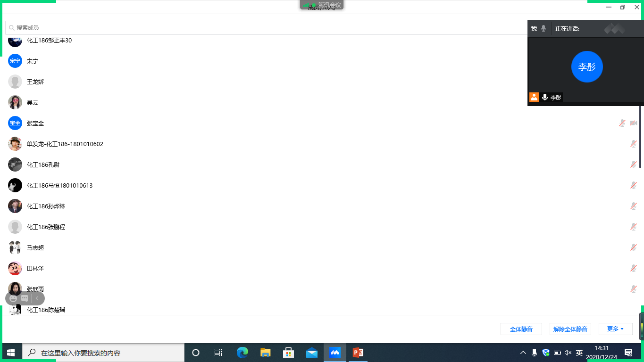
Task: Unmute 单发龙-化工186-1801010602 microphone
Action: 634,144
